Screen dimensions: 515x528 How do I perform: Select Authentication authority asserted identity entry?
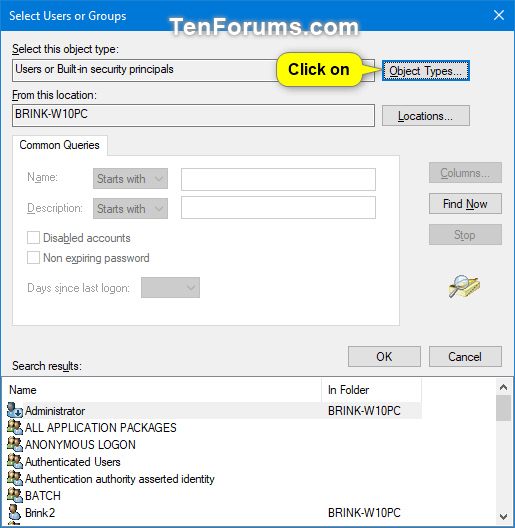120,479
